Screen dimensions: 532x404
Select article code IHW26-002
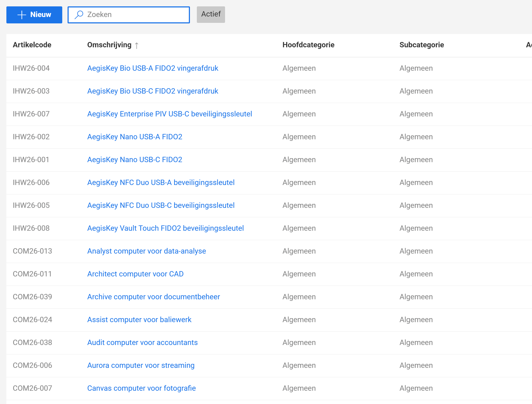point(31,137)
